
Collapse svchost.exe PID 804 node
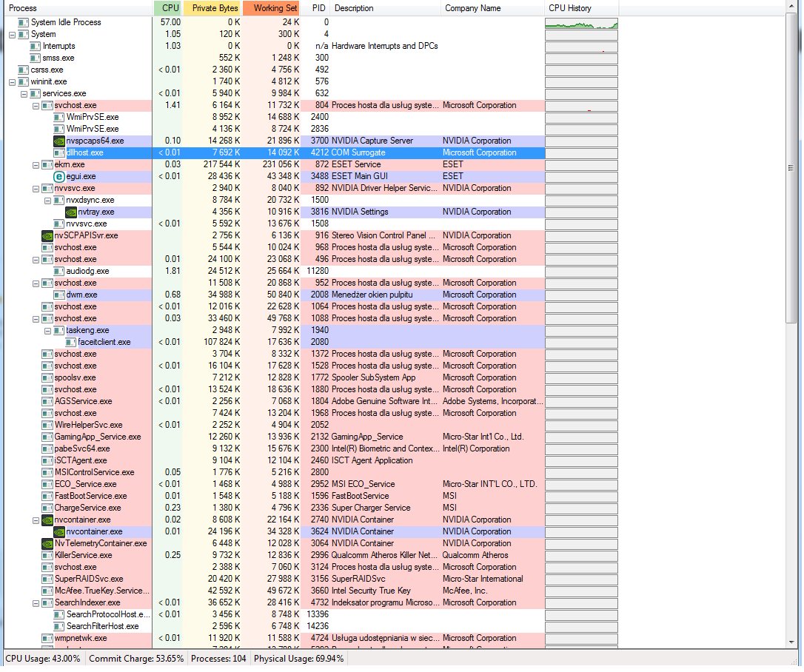(x=36, y=106)
